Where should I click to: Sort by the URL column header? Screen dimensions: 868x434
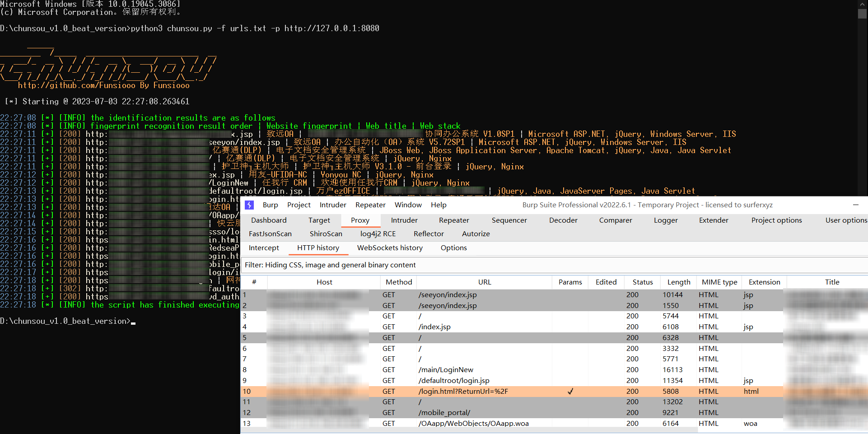tap(485, 282)
